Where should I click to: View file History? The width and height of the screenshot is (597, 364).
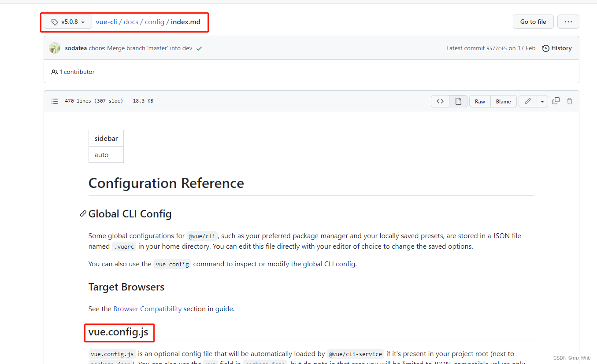(557, 48)
